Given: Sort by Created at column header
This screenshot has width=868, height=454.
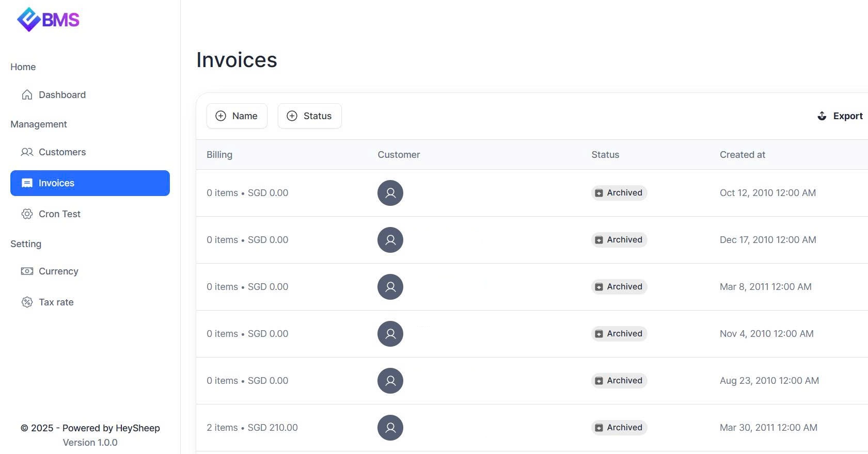Looking at the screenshot, I should (x=742, y=155).
